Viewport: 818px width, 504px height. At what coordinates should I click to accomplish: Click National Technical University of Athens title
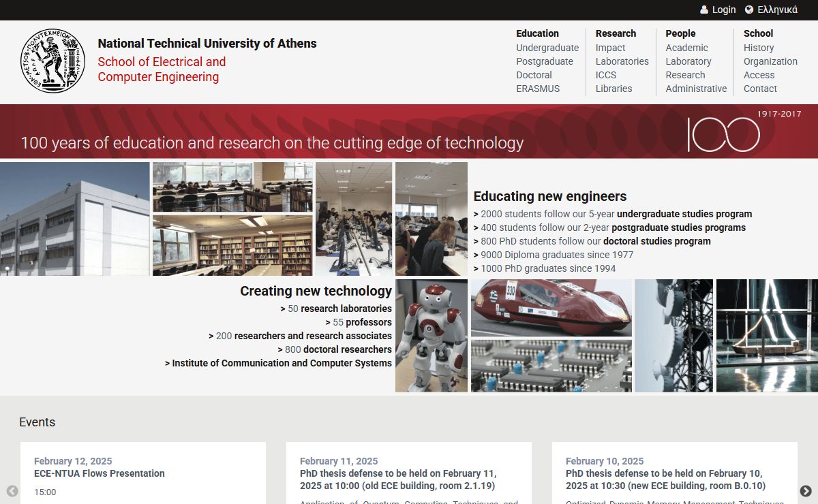(x=207, y=43)
